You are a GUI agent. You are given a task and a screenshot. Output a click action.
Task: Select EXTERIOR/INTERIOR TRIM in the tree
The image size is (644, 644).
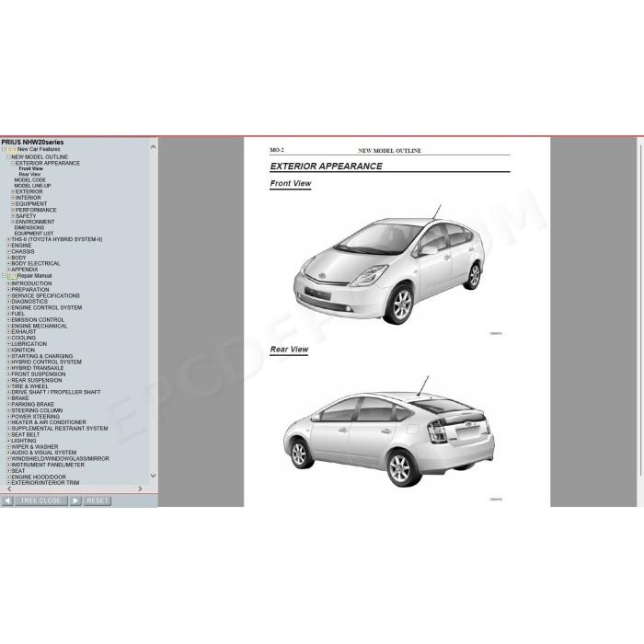(45, 483)
